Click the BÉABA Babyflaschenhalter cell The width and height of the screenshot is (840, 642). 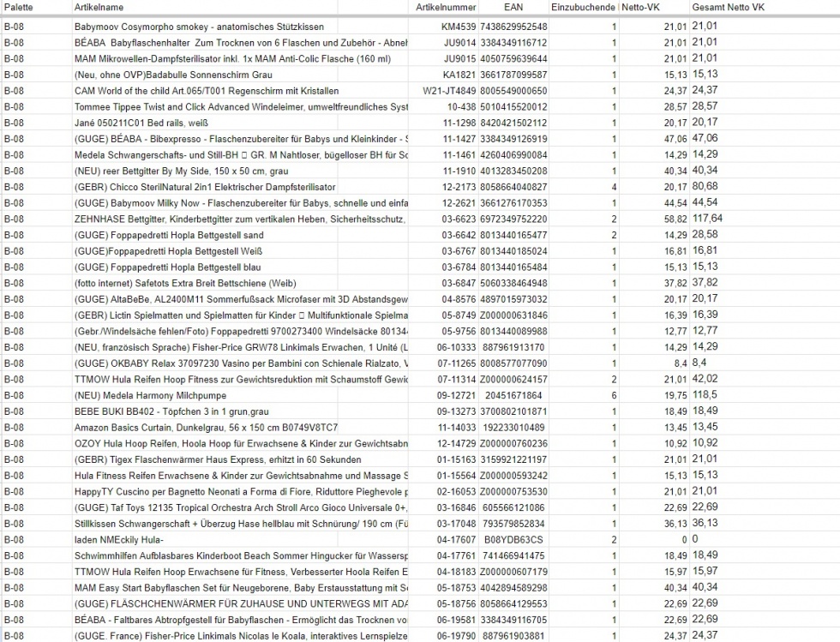[x=240, y=43]
